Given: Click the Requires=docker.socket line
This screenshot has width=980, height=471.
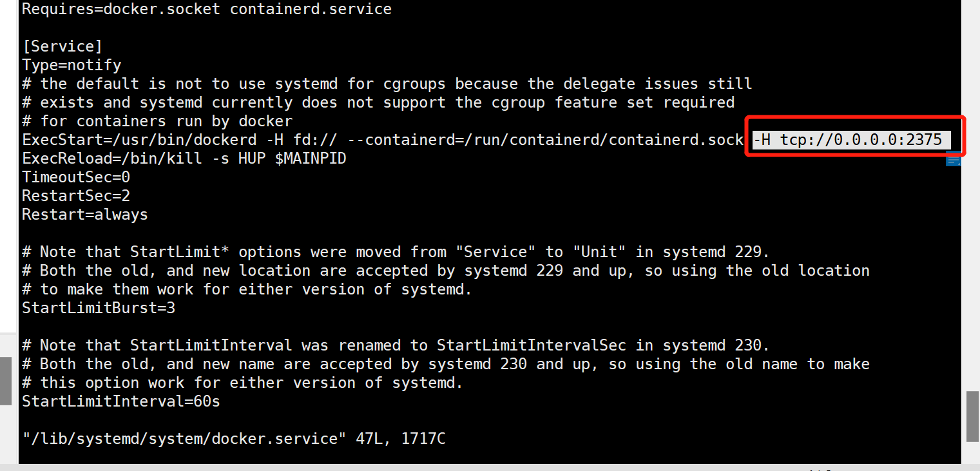Looking at the screenshot, I should point(207,10).
